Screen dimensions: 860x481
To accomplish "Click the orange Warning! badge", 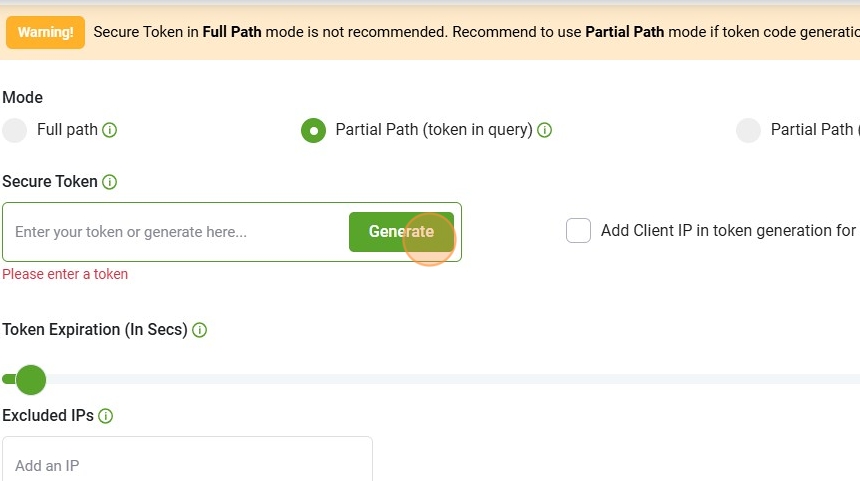I will 45,32.
